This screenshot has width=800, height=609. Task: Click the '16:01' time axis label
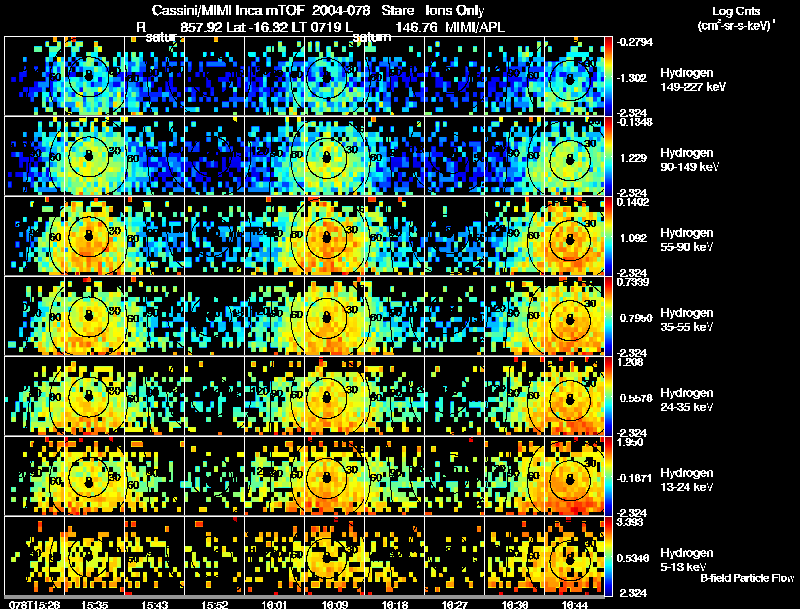[x=274, y=605]
